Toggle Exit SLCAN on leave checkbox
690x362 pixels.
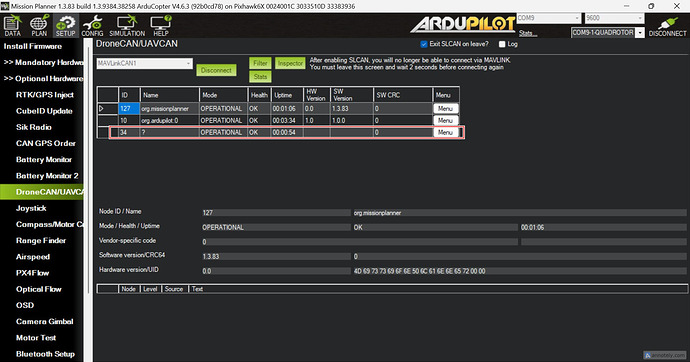[424, 44]
